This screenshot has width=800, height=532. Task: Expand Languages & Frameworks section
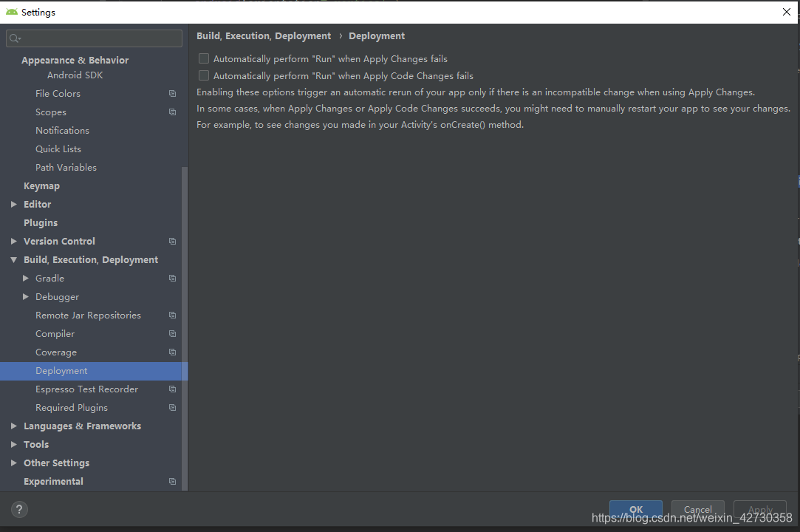pos(14,426)
